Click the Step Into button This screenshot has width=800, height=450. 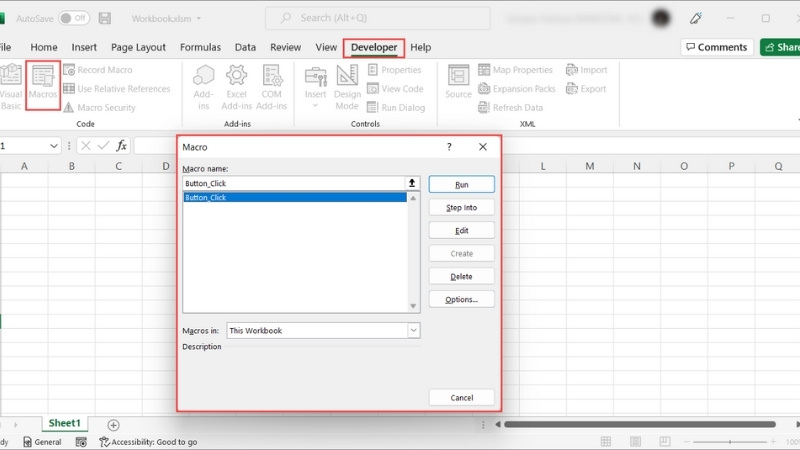click(x=461, y=207)
